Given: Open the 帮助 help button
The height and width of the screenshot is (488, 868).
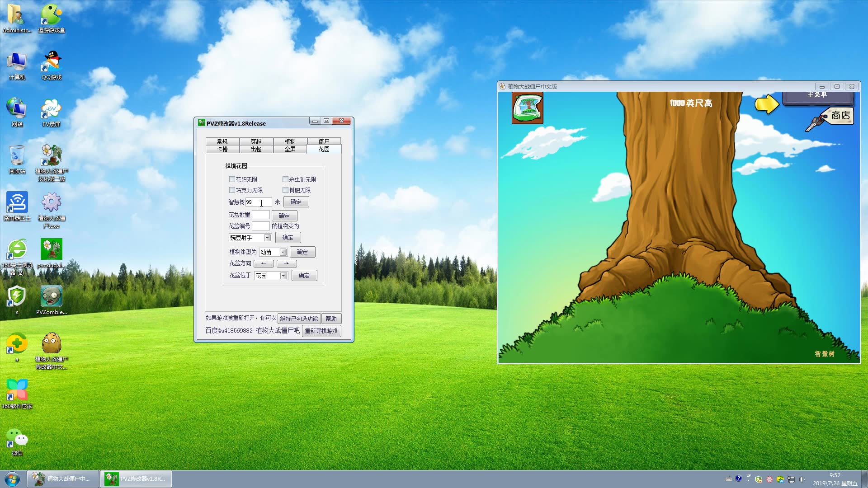Looking at the screenshot, I should point(331,319).
